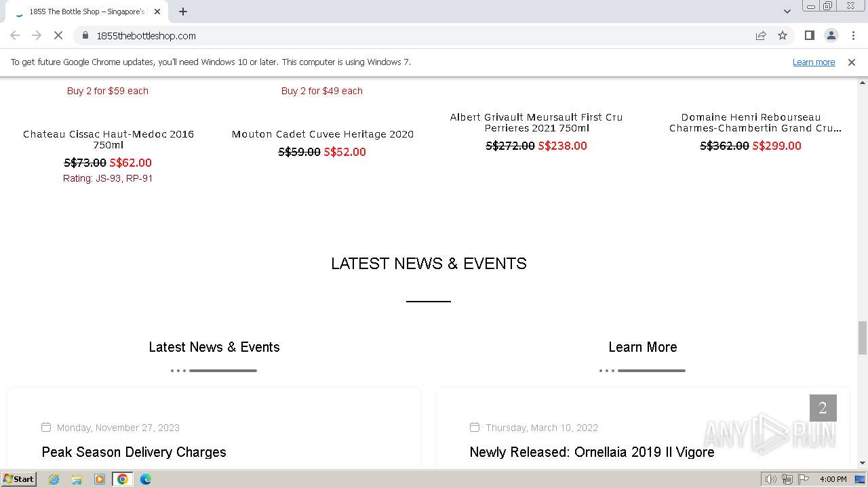This screenshot has height=488, width=868.
Task: Open the network tray icon
Action: click(x=787, y=479)
